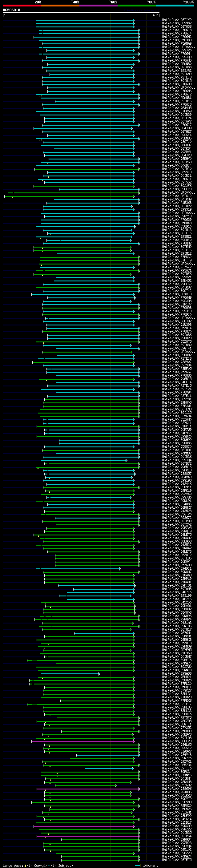Click the purple alignment bar of UniRef100_B9RXQ9
197x868 pixels.
coord(84,826)
